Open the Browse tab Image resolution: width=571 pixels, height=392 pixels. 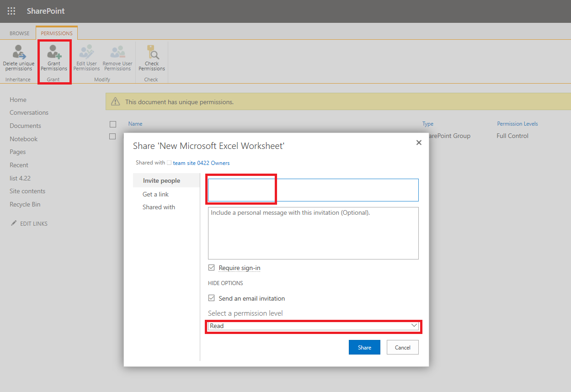click(x=19, y=32)
